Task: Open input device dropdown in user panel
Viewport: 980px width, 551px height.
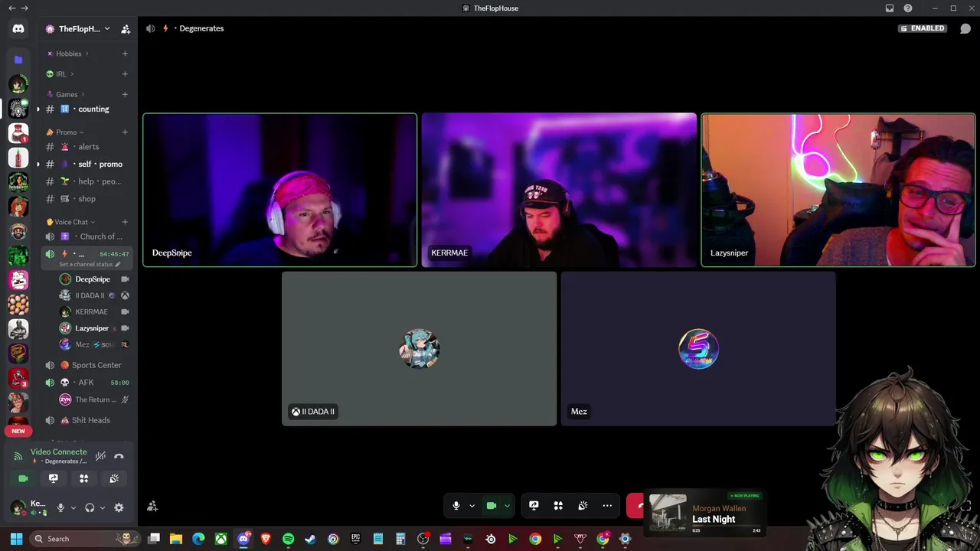Action: coord(73,507)
